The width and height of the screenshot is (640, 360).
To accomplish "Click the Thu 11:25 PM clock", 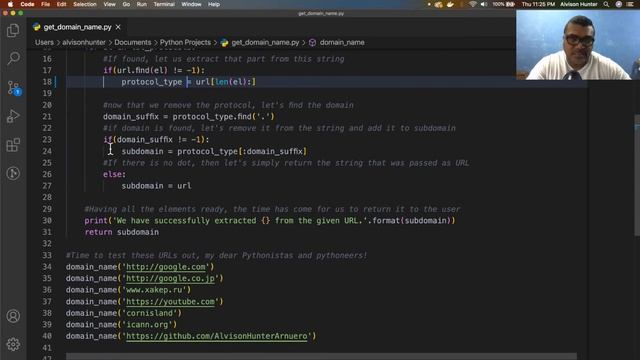I will coord(538,4).
